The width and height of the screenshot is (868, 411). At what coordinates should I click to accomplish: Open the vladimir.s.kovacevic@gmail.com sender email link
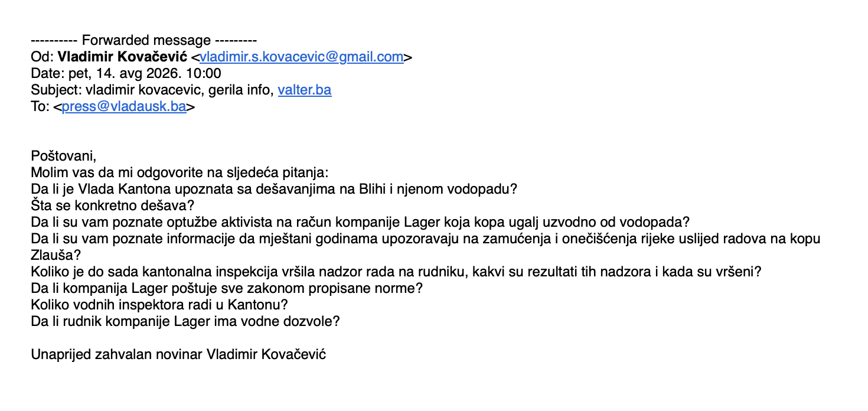pos(302,57)
